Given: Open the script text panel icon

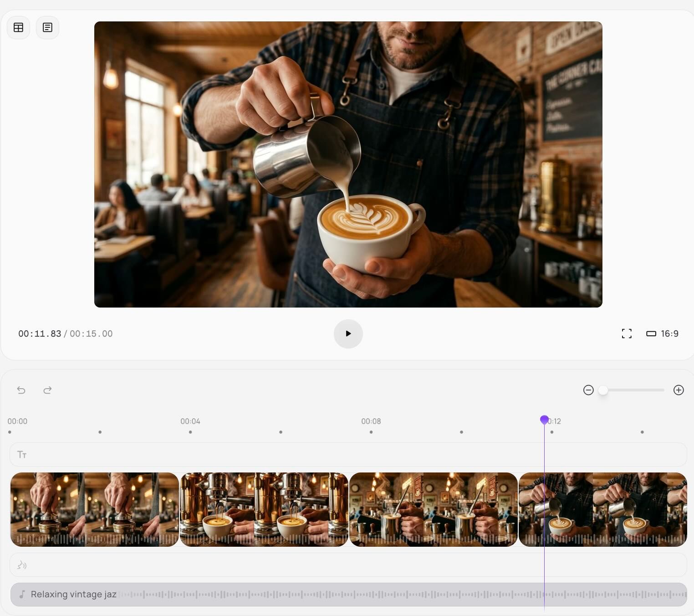Looking at the screenshot, I should pos(47,27).
